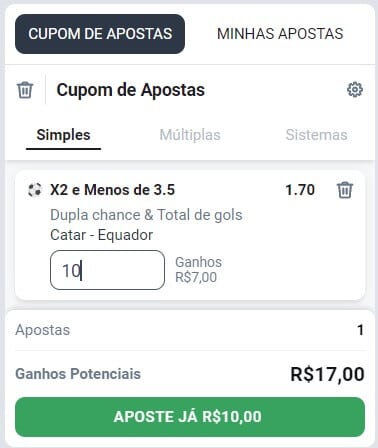The width and height of the screenshot is (378, 448).
Task: Click the soccer ball sport icon
Action: click(35, 190)
